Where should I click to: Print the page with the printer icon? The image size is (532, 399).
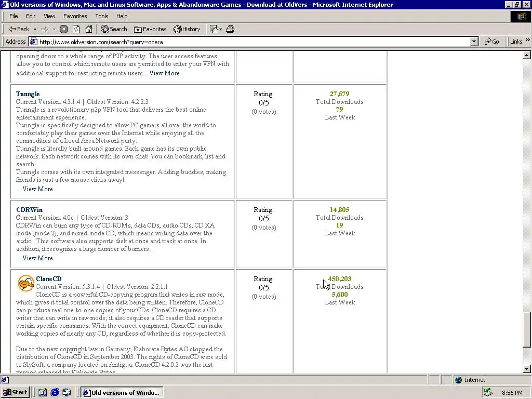point(230,29)
